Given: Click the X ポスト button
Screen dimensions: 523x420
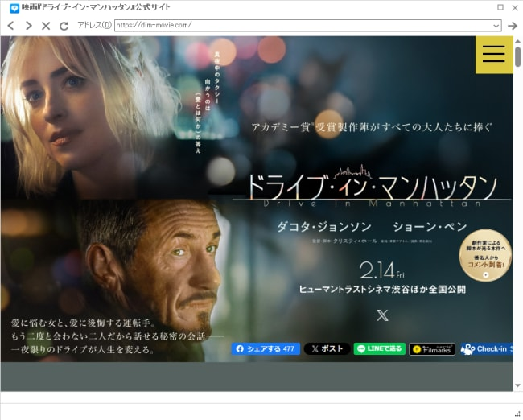Looking at the screenshot, I should [327, 348].
